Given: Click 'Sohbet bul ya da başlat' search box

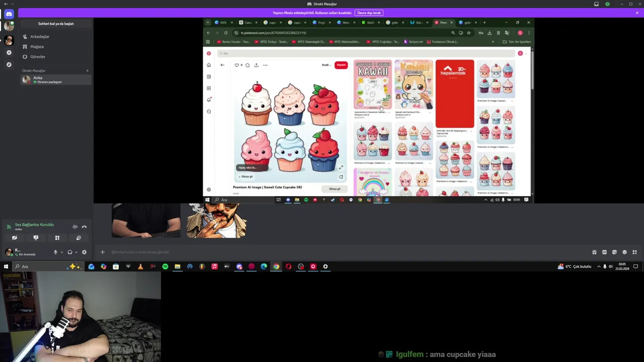Looking at the screenshot, I should (x=56, y=24).
